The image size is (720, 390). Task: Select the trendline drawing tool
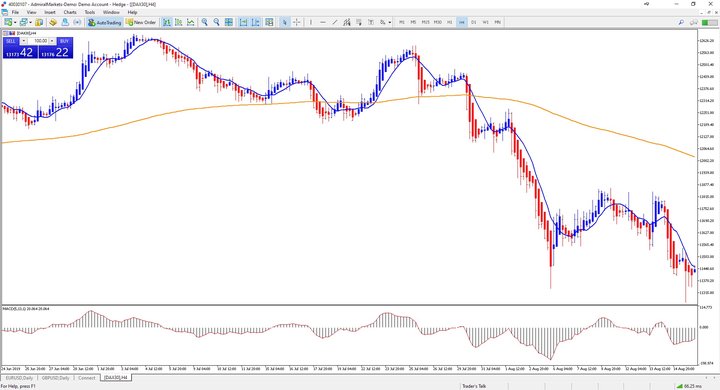(x=335, y=22)
